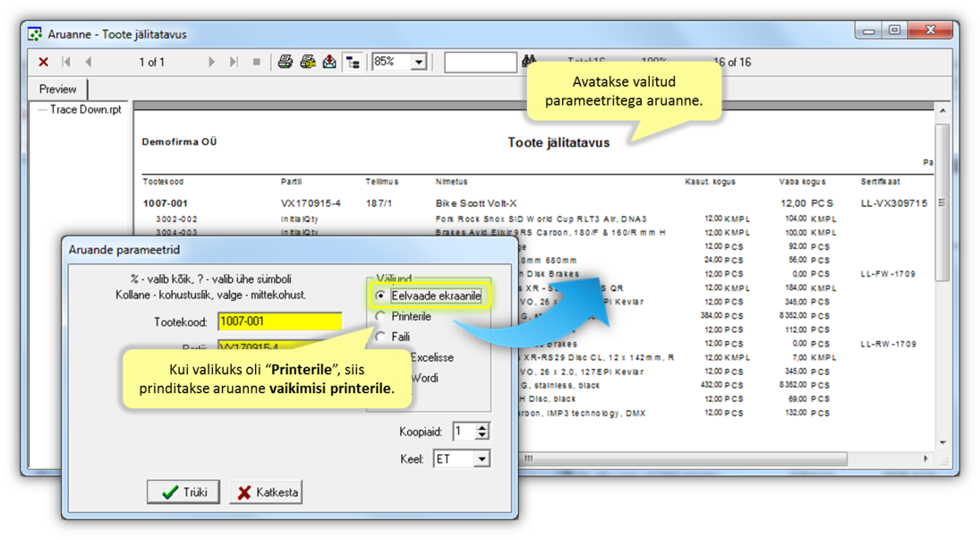
Task: Click the yellow Tootekood field with 1007-001
Action: 279,321
